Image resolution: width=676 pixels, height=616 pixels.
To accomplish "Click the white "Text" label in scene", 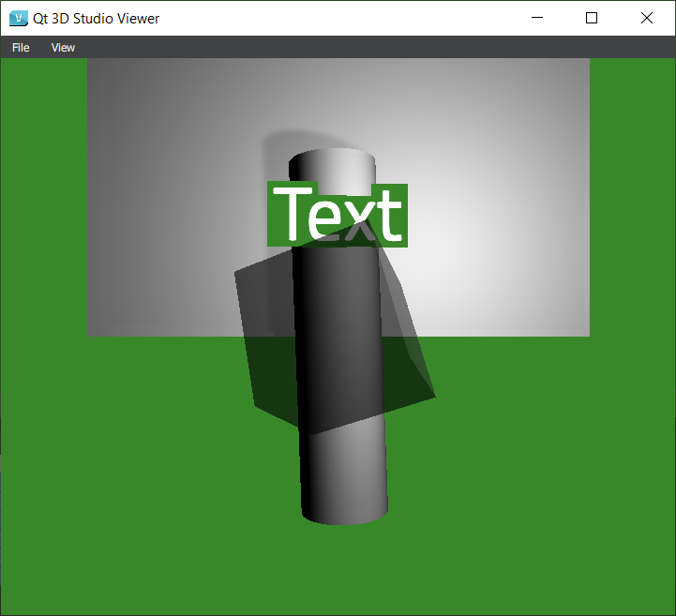I will point(338,216).
